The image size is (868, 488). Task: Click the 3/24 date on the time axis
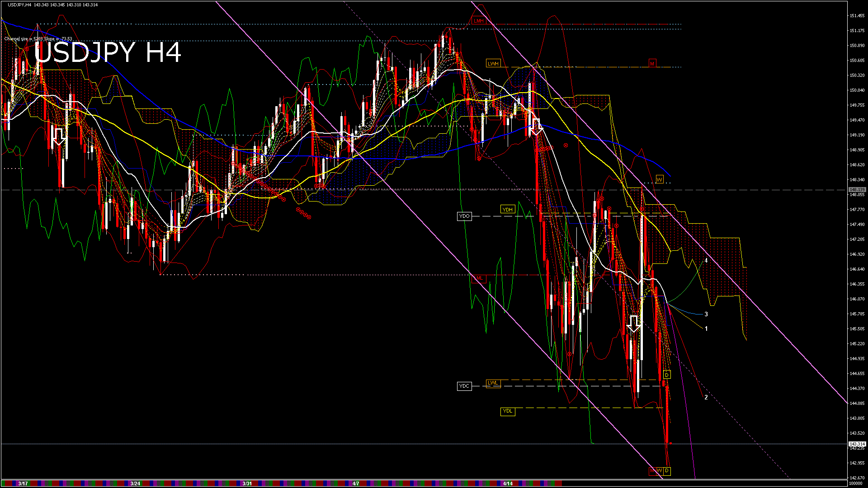point(135,483)
